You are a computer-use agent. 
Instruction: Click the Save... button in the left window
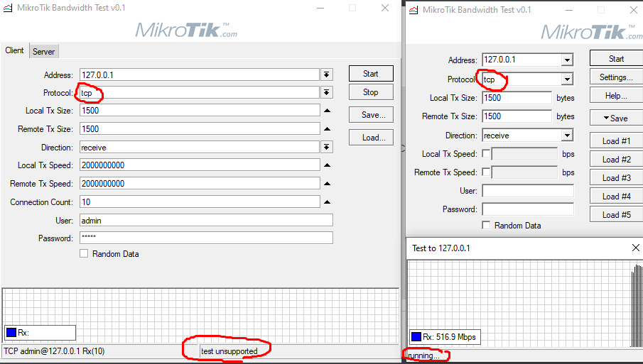[371, 115]
